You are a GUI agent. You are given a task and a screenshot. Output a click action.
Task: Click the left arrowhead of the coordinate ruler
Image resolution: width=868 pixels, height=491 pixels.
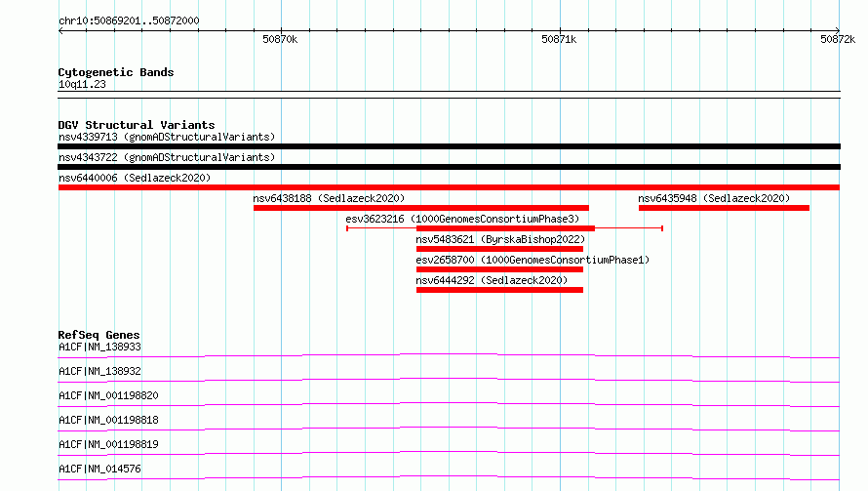click(60, 30)
